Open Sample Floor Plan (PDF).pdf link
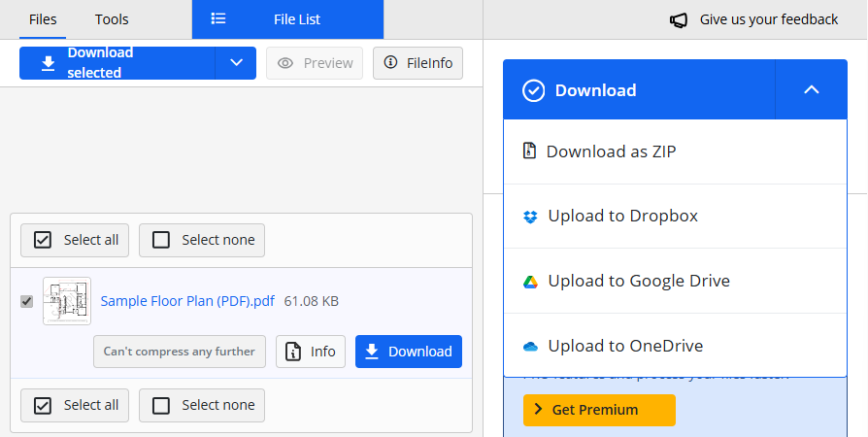 click(187, 301)
